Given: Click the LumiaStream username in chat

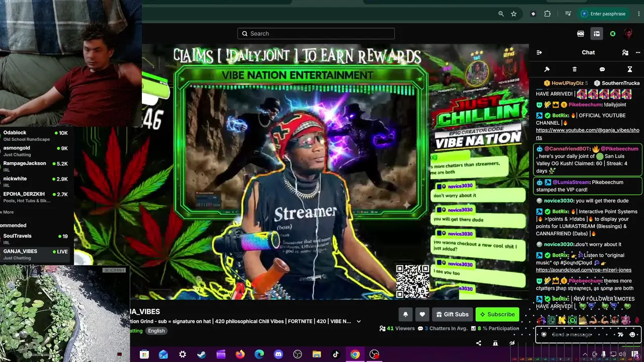Looking at the screenshot, I should 571,183.
